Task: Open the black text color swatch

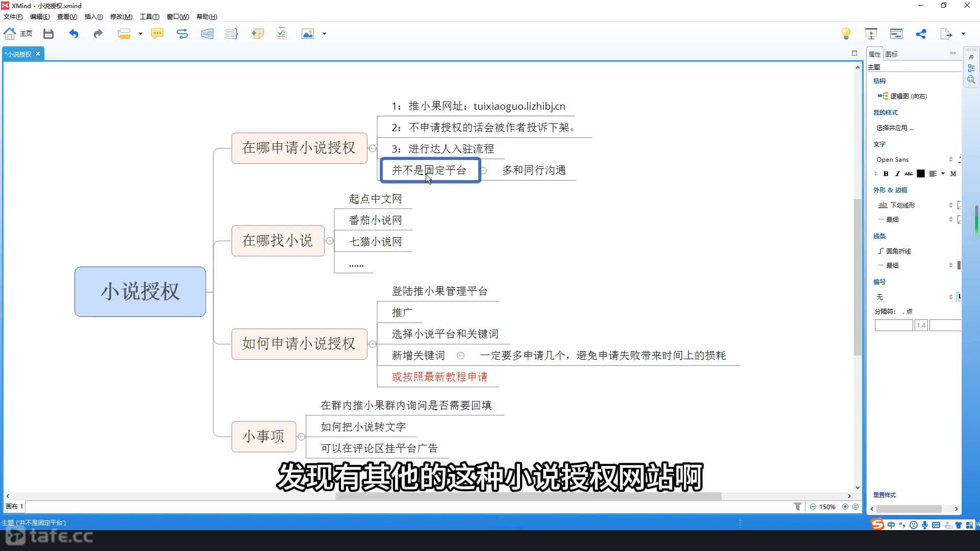Action: (x=921, y=174)
